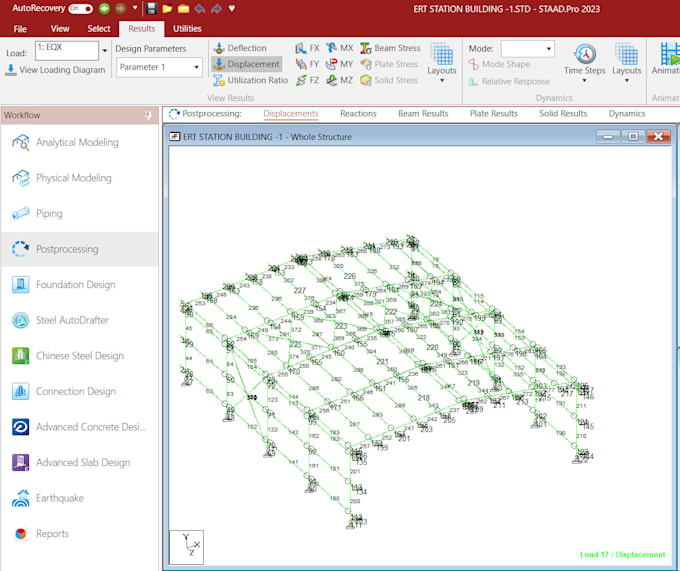The image size is (680, 571).
Task: Show FX axial force diagram
Action: point(307,48)
